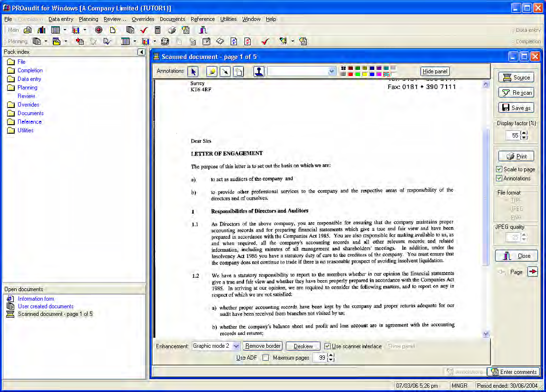546x392 pixels.
Task: Decrease the Display factor value
Action: (x=524, y=137)
